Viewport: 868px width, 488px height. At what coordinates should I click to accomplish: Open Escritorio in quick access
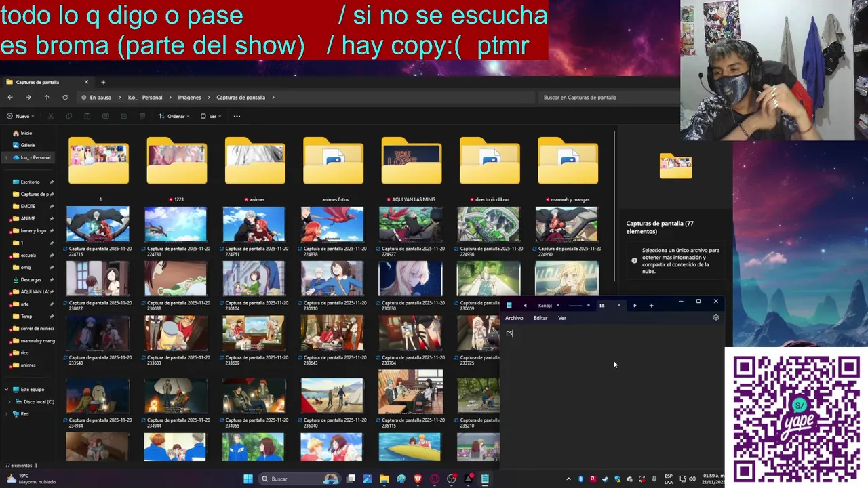tap(30, 182)
